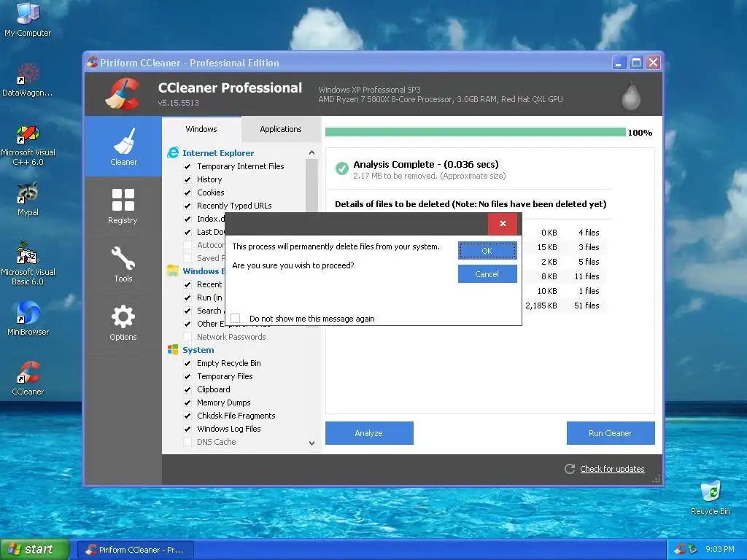
Task: Uncheck the Memory Dumps checkbox
Action: point(187,402)
